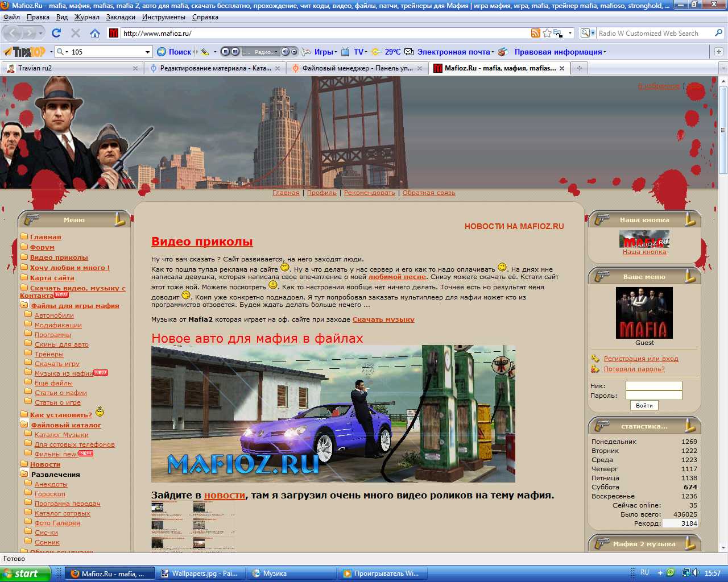
Task: Click the stop loading X button
Action: [76, 33]
